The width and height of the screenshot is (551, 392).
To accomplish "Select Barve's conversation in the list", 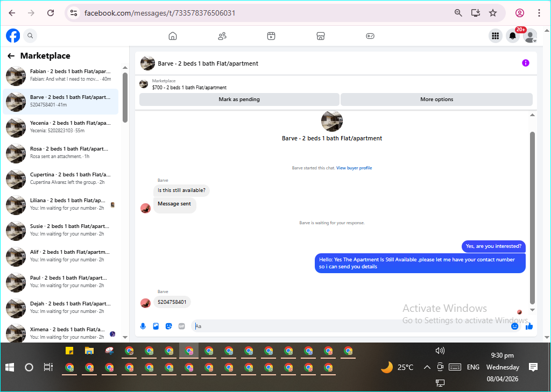I will tap(60, 102).
